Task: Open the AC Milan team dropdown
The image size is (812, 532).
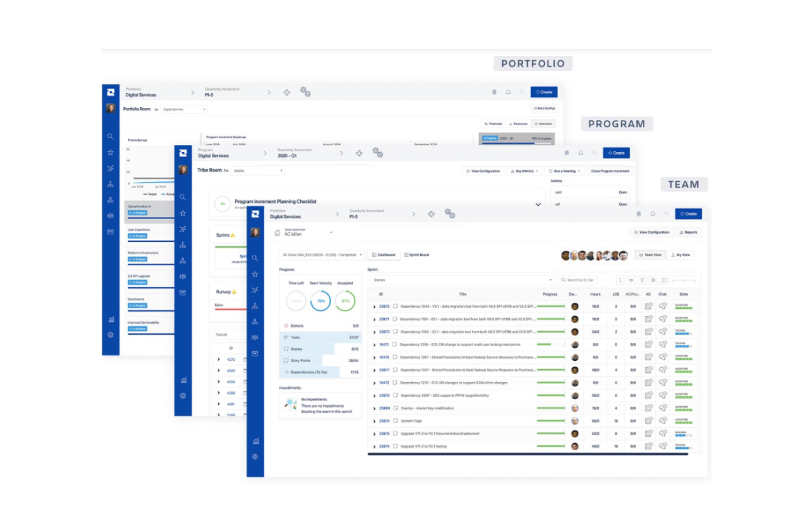Action: [x=308, y=233]
